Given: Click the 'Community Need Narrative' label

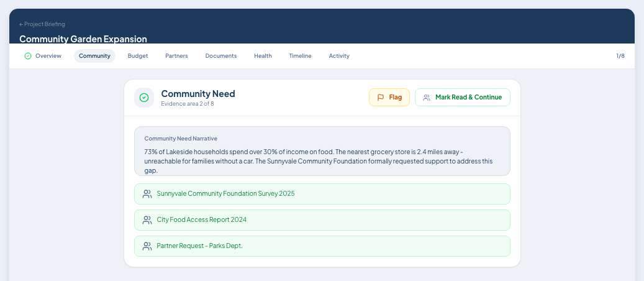Looking at the screenshot, I should tap(181, 139).
